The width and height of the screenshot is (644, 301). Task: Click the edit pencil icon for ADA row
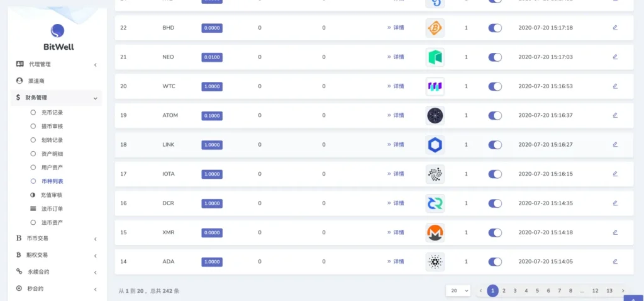point(615,261)
